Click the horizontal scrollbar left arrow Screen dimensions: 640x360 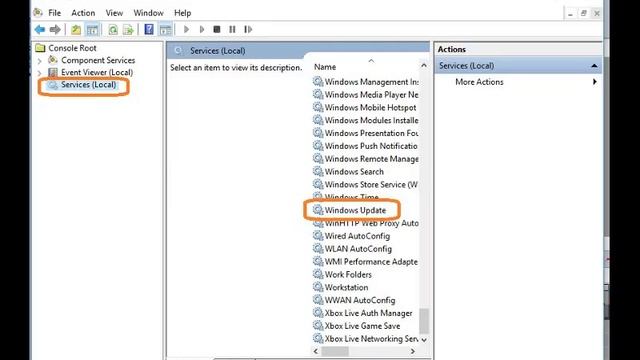coord(316,351)
